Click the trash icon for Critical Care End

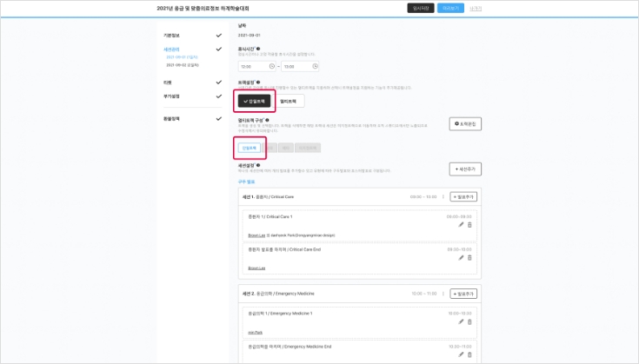click(x=469, y=258)
